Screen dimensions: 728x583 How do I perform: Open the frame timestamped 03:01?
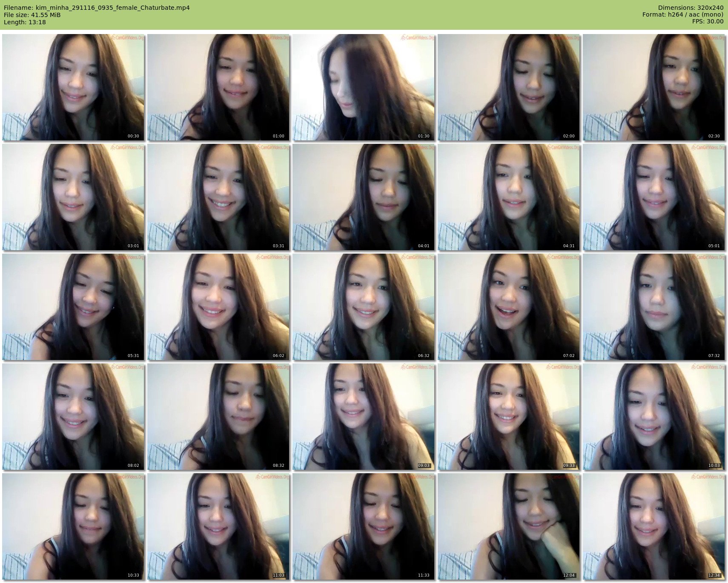tap(73, 197)
